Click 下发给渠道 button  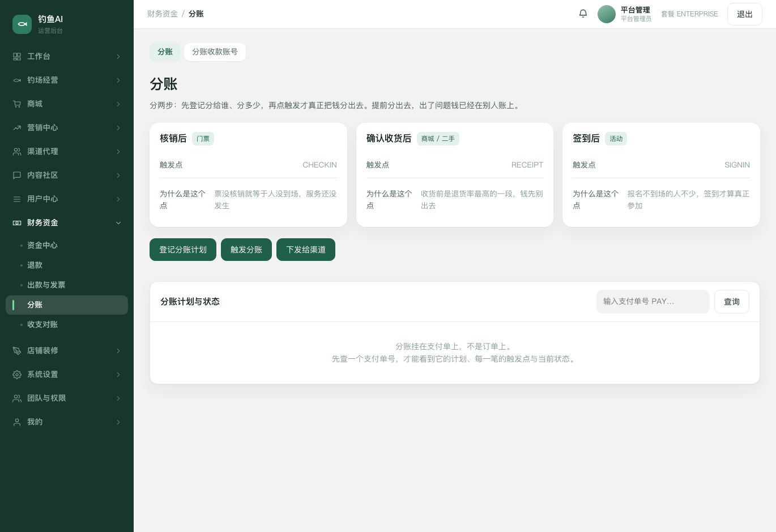306,250
